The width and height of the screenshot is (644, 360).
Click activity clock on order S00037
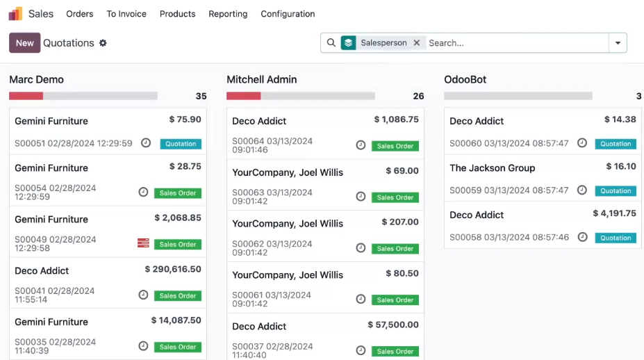tap(361, 350)
